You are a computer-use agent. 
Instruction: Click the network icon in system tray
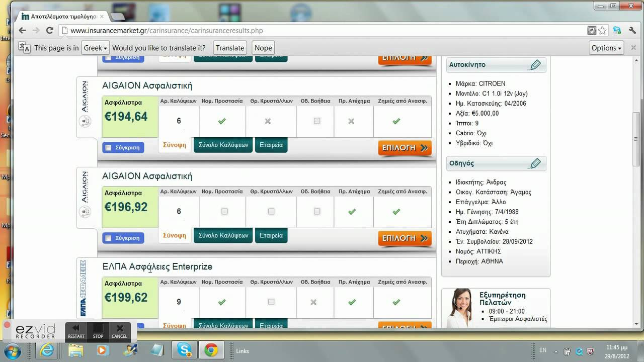[x=568, y=351]
